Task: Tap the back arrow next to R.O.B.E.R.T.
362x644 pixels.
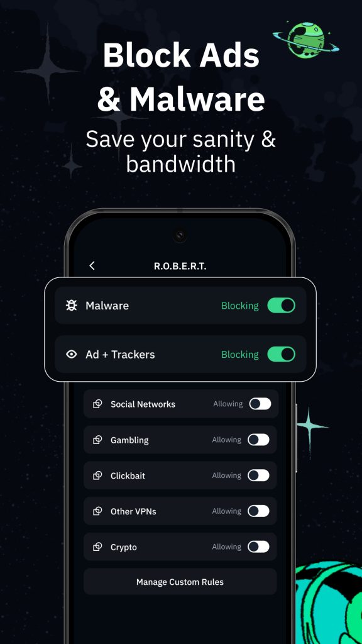Action: coord(92,266)
